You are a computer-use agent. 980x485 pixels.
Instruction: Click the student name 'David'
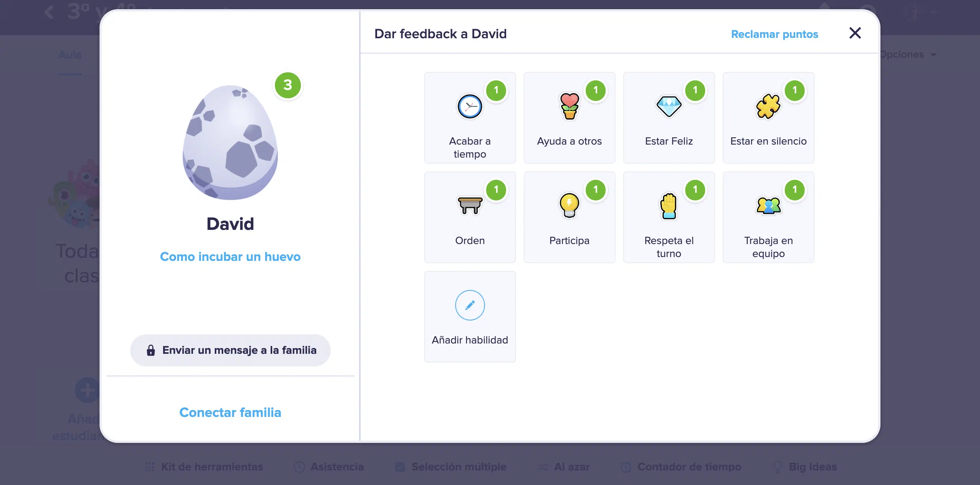230,224
